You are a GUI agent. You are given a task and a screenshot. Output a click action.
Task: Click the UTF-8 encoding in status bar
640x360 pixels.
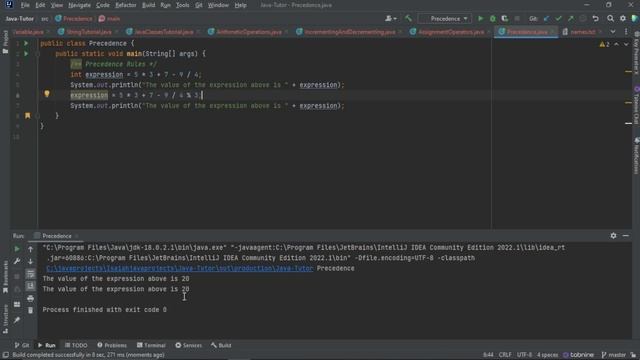[x=524, y=355]
